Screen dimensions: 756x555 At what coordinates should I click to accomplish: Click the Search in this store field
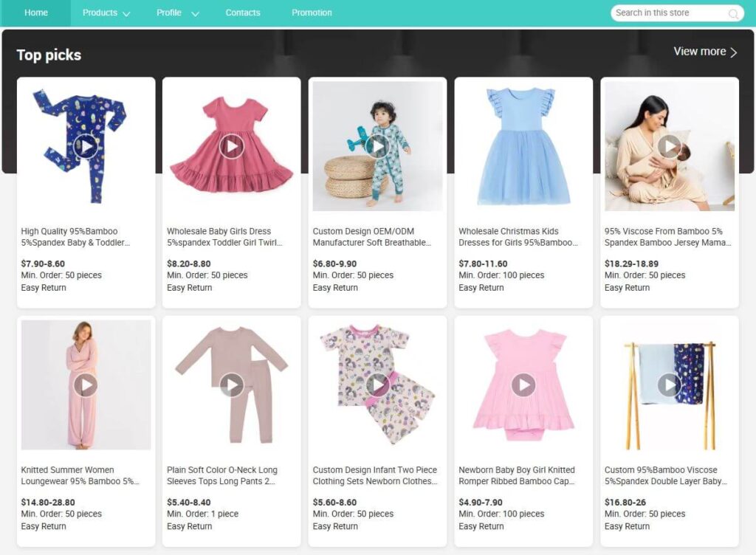669,13
